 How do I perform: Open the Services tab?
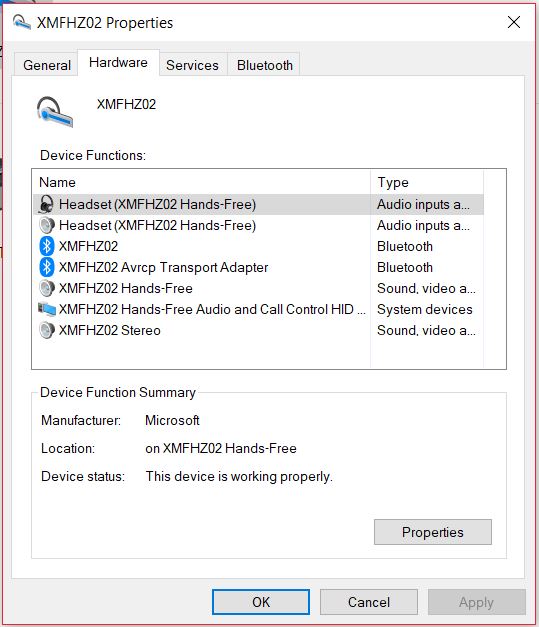[x=192, y=65]
